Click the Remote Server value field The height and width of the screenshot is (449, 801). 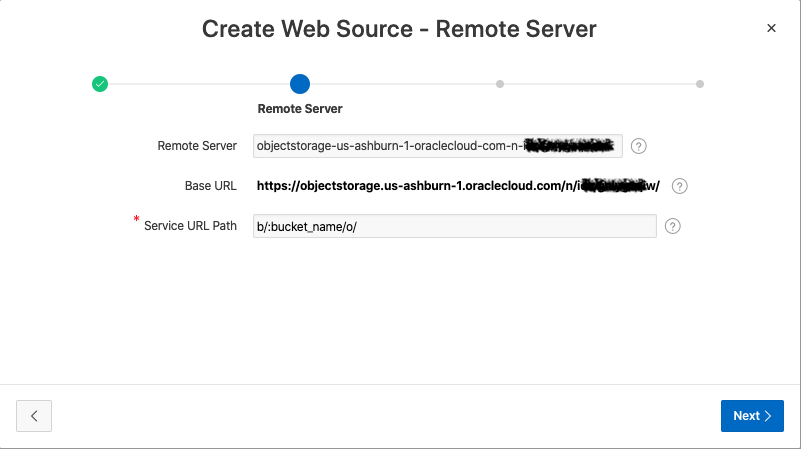pos(438,146)
